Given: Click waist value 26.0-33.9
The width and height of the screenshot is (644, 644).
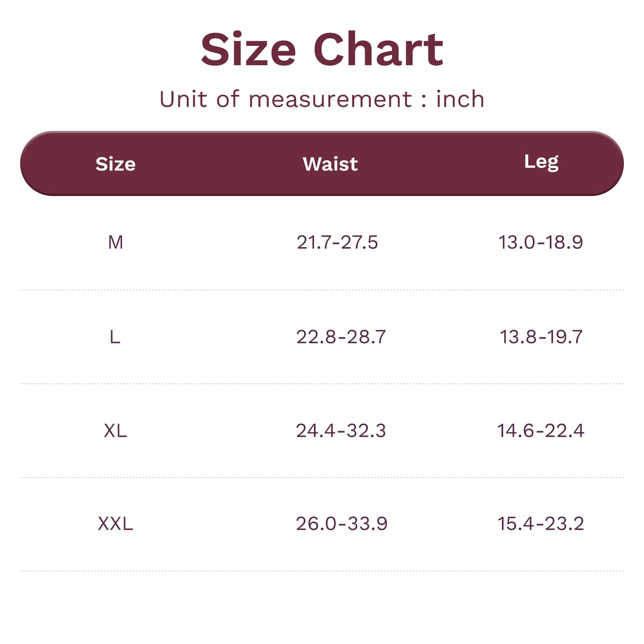Looking at the screenshot, I should click(341, 524).
